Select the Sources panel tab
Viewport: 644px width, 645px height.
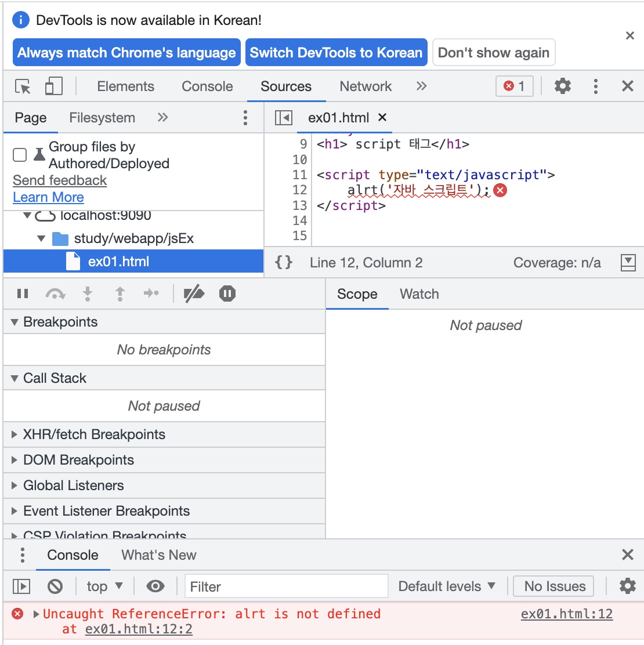tap(286, 86)
